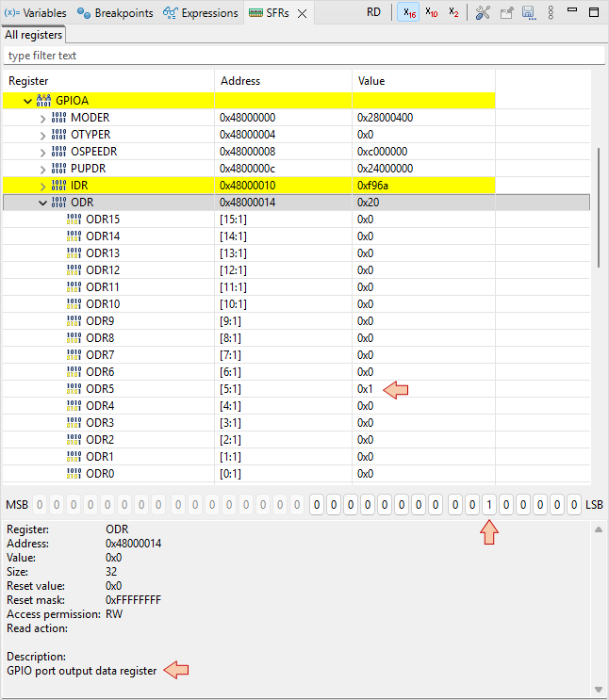
Task: Switch to binary (x2) display format
Action: click(x=453, y=13)
